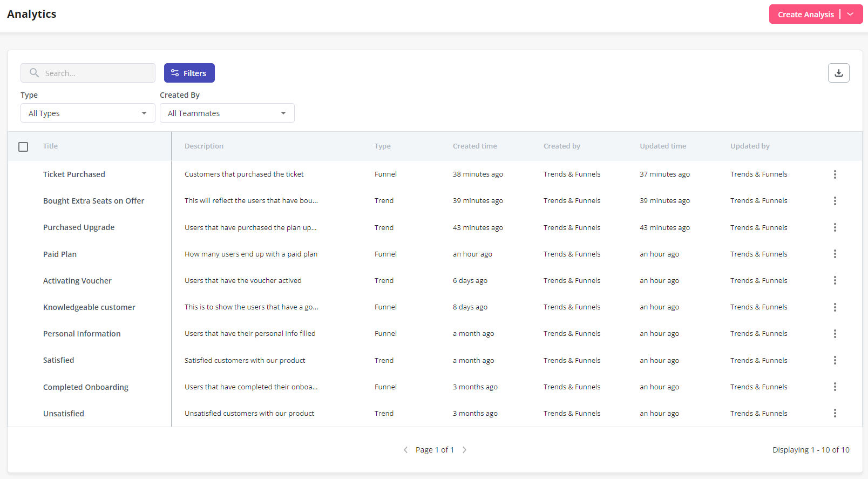Open kebab menu for Ticket Purchased row
This screenshot has width=868, height=479.
click(x=835, y=174)
